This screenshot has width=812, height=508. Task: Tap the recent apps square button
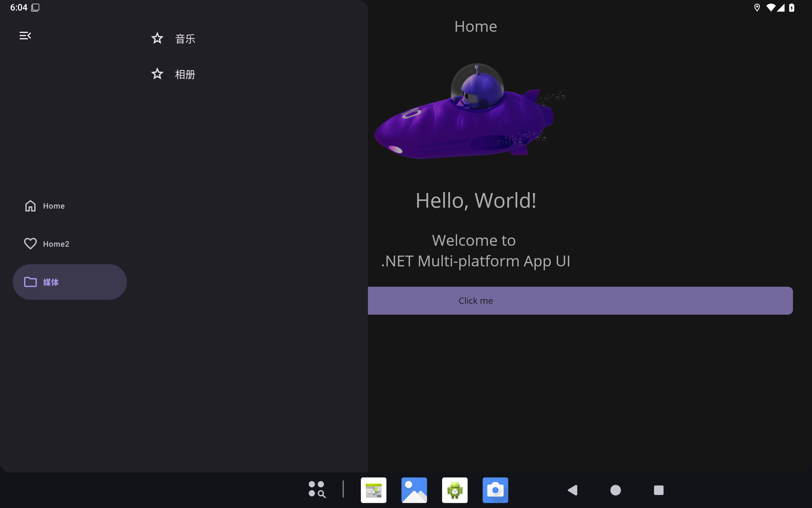coord(659,490)
